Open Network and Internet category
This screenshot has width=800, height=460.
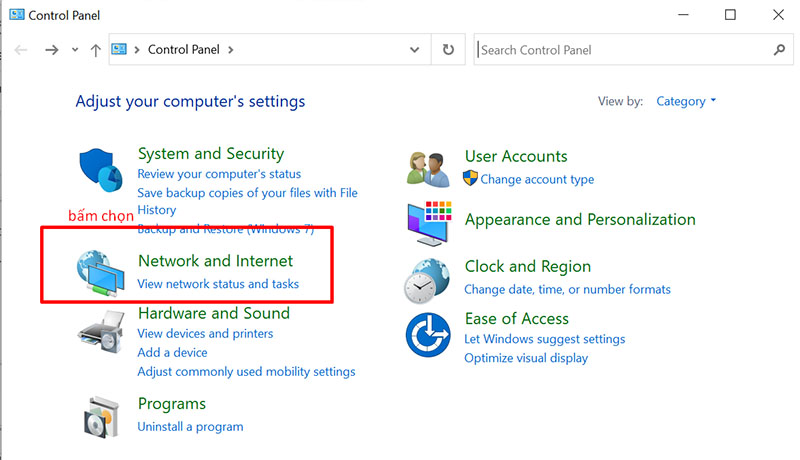[215, 261]
